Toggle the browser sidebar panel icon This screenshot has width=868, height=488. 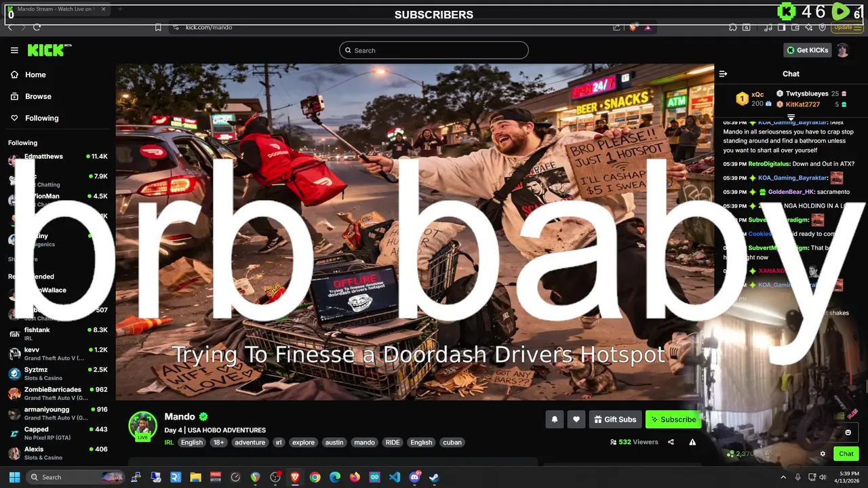(x=781, y=27)
